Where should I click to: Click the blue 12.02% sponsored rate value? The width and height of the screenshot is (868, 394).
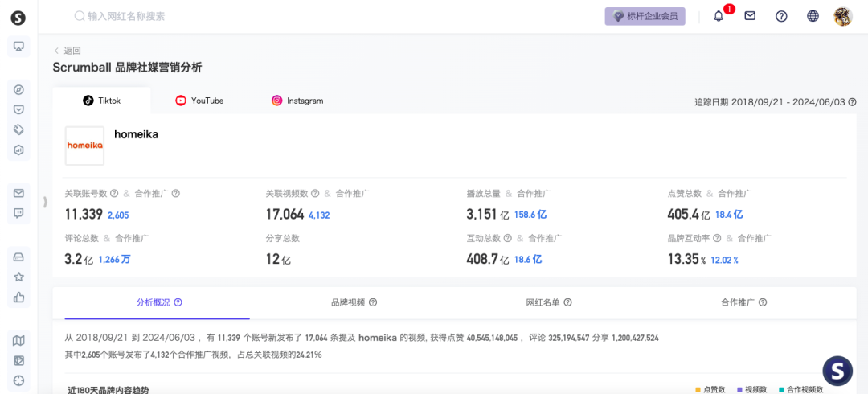[725, 260]
